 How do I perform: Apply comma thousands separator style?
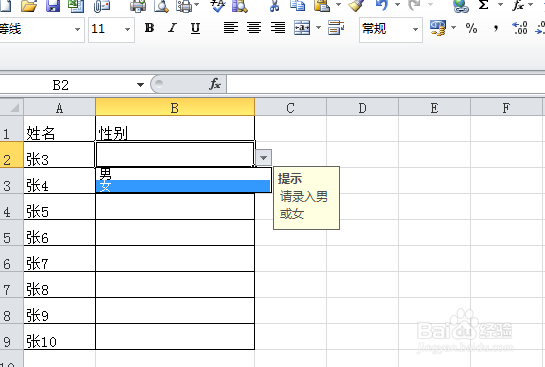(x=496, y=28)
